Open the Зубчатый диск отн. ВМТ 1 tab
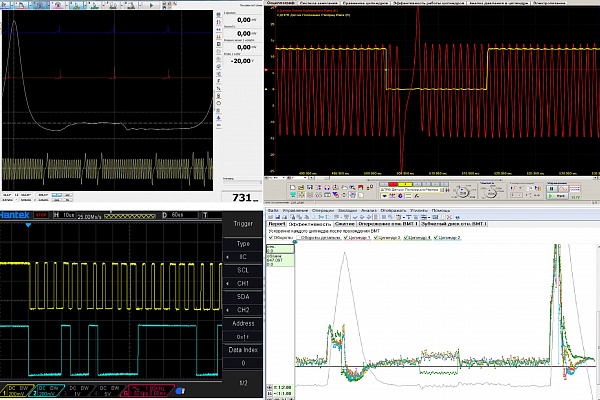Image resolution: width=600 pixels, height=400 pixels. click(453, 224)
